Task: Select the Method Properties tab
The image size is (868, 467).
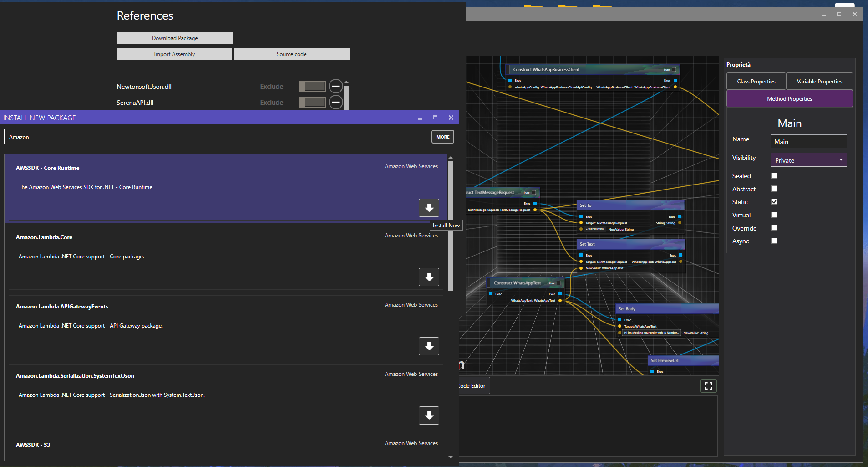Action: coord(789,99)
